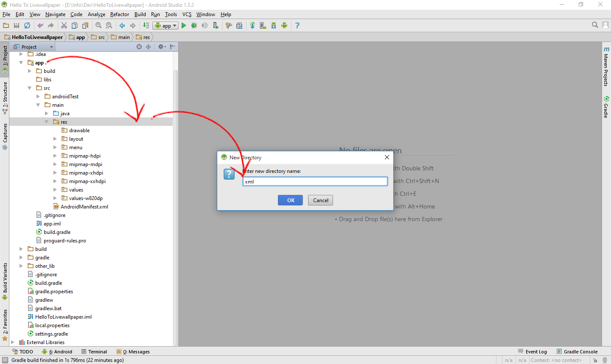Toggle the 1: Project tool window
The height and width of the screenshot is (364, 611).
(x=5, y=59)
